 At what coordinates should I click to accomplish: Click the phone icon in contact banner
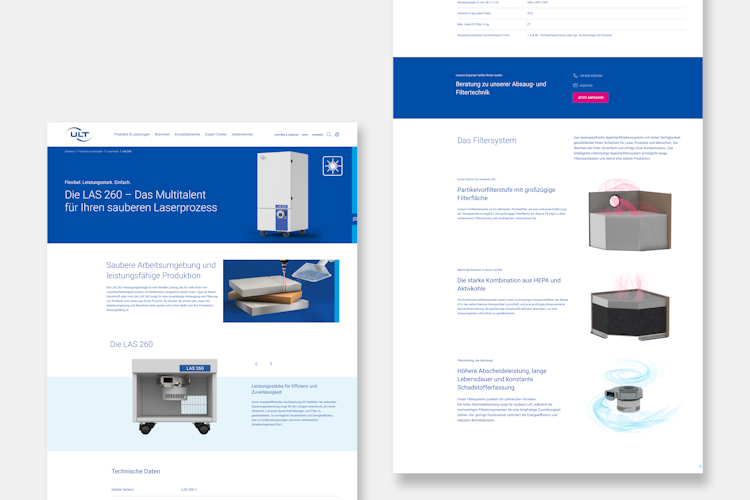point(575,76)
